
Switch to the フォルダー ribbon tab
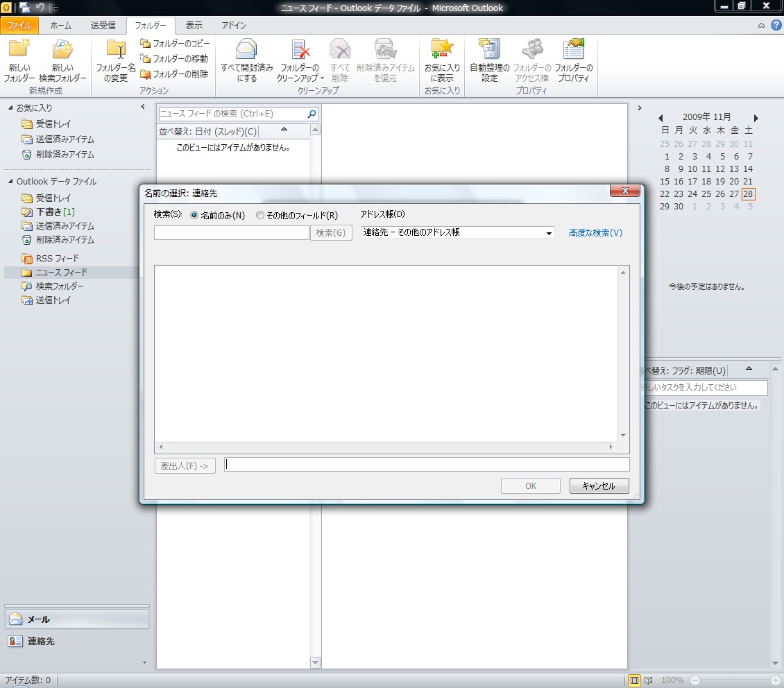pos(151,26)
